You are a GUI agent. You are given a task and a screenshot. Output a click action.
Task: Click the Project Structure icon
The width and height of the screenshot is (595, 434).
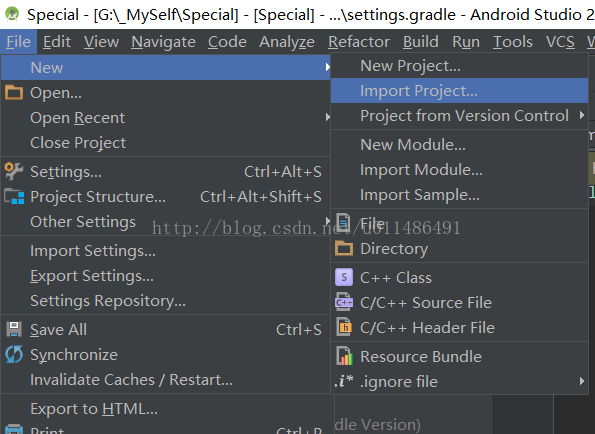pyautogui.click(x=14, y=197)
